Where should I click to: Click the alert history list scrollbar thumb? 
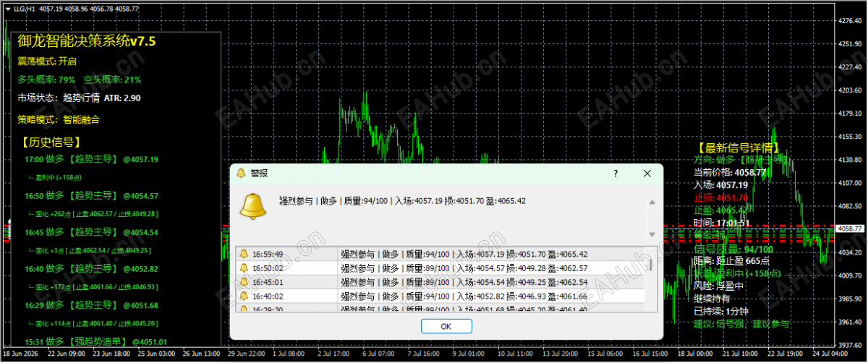point(650,265)
